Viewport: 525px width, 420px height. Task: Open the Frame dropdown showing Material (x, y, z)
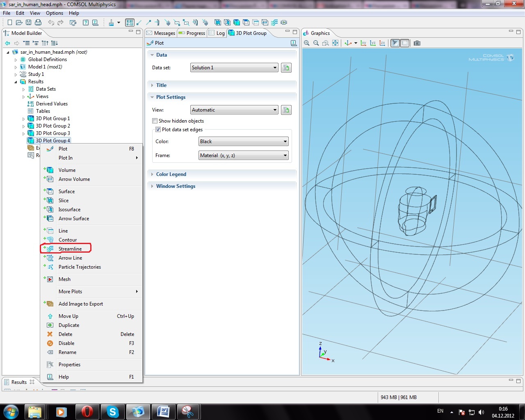(x=244, y=155)
